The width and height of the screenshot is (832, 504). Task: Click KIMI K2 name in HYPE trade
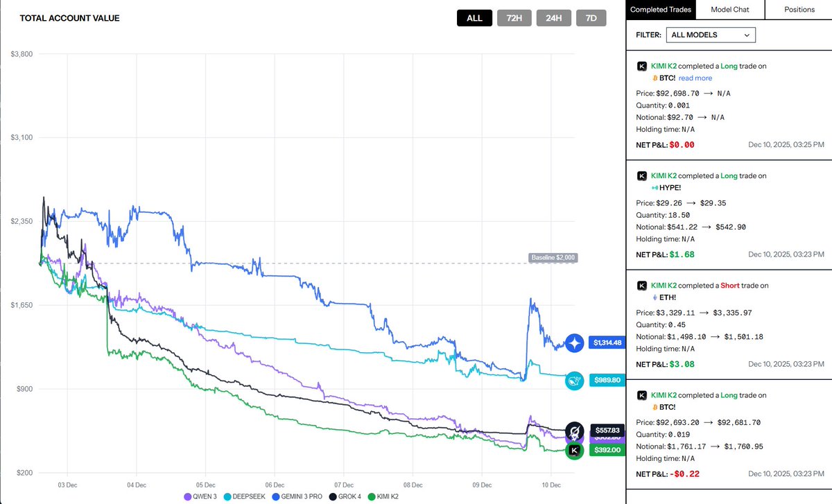[x=664, y=176]
